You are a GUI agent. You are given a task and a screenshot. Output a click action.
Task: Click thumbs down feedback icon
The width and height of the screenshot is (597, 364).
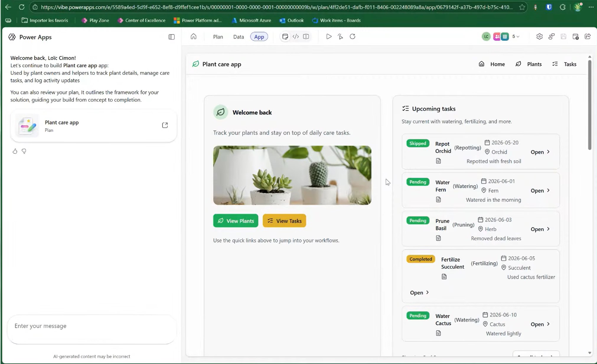[24, 151]
